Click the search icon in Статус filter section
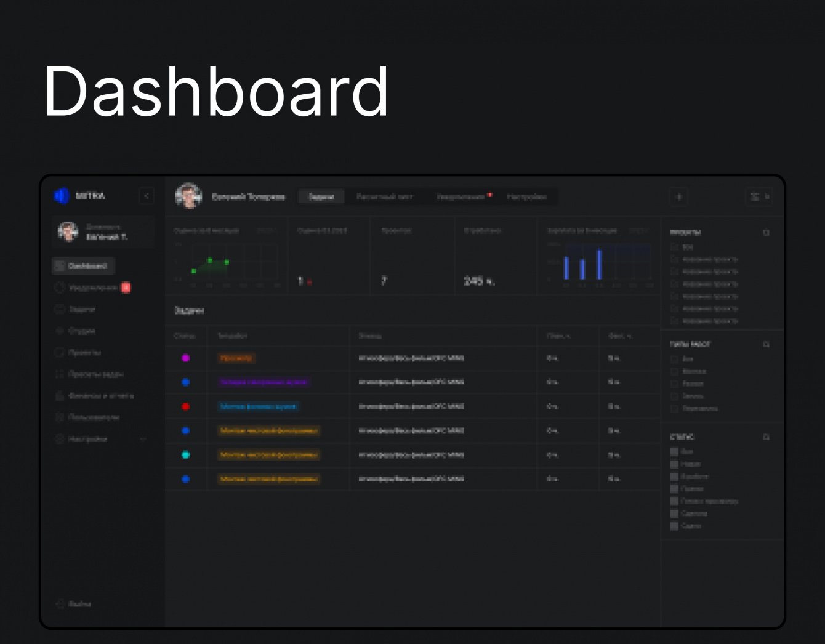The height and width of the screenshot is (644, 825). (x=767, y=437)
